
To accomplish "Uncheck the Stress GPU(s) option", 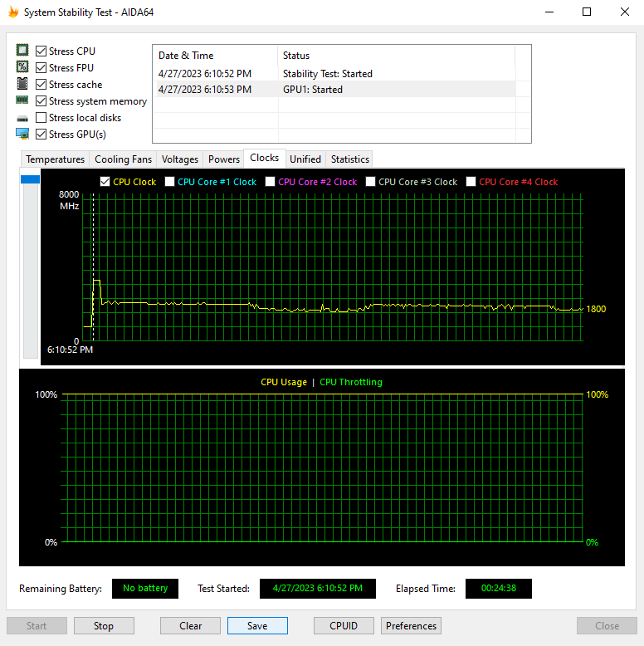I will pyautogui.click(x=41, y=135).
